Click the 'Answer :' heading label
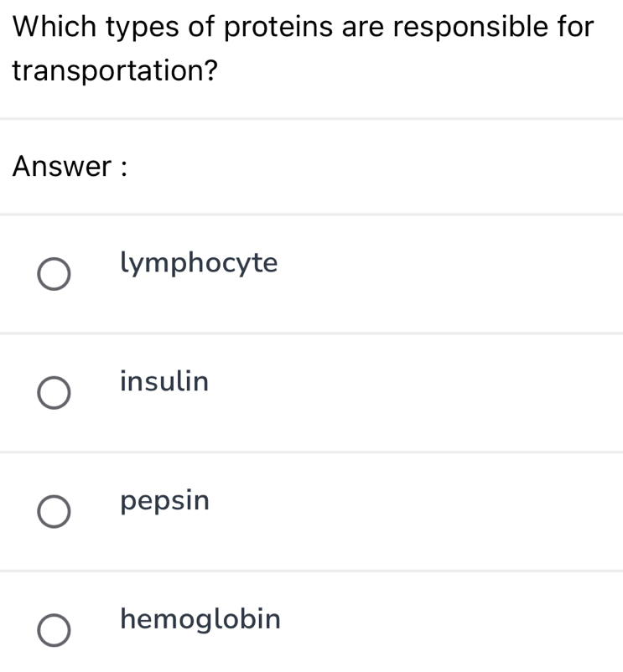 pyautogui.click(x=70, y=167)
